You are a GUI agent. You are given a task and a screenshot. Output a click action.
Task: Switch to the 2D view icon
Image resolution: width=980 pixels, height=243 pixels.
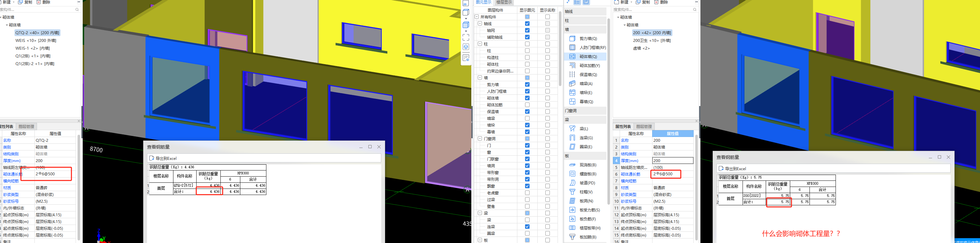[x=466, y=4]
